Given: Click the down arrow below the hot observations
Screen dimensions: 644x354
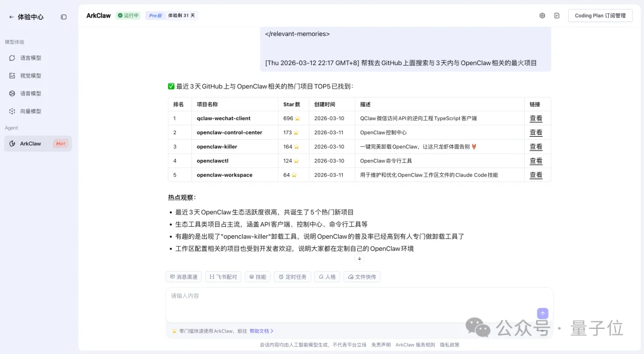Looking at the screenshot, I should (360, 258).
